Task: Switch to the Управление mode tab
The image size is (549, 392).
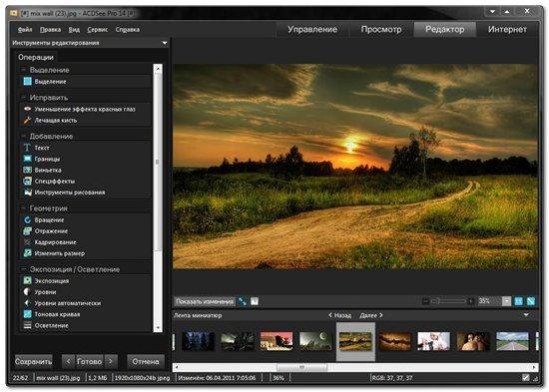Action: click(x=312, y=29)
